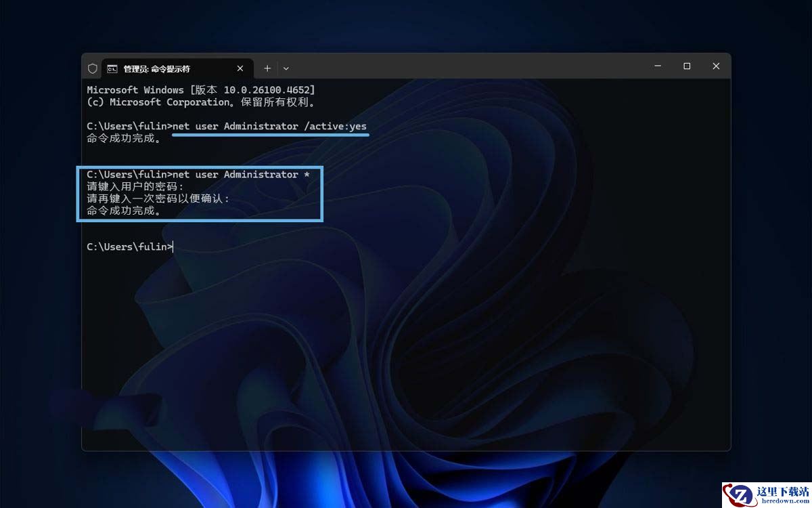
Task: Click the net user Administrator /active:yes command
Action: [x=270, y=127]
